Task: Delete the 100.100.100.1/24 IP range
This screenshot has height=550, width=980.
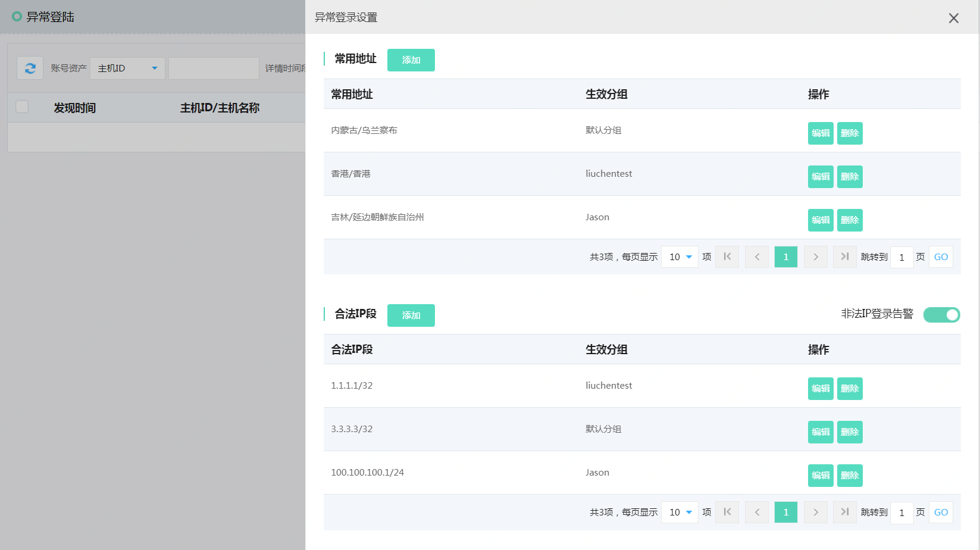Action: coord(850,476)
